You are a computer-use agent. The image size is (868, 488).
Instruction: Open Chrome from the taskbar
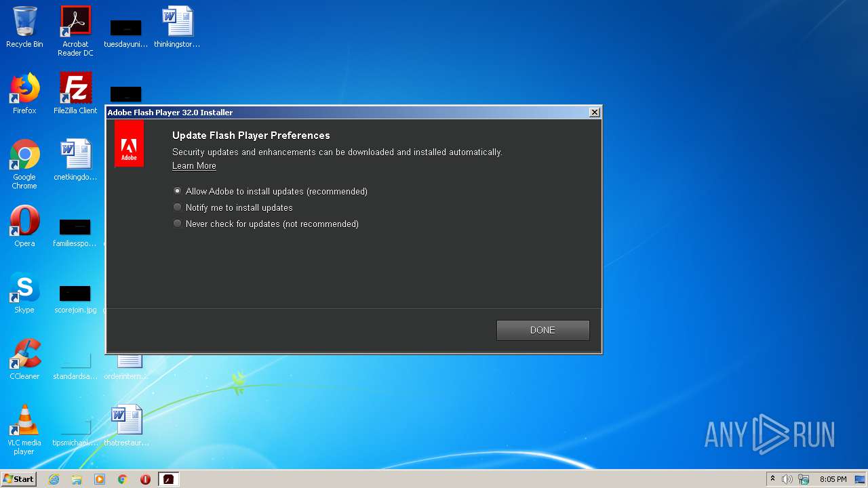coord(123,479)
